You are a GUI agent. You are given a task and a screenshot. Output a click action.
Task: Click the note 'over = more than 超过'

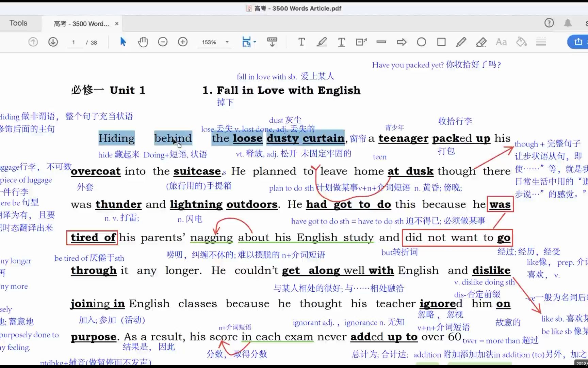pyautogui.click(x=501, y=340)
